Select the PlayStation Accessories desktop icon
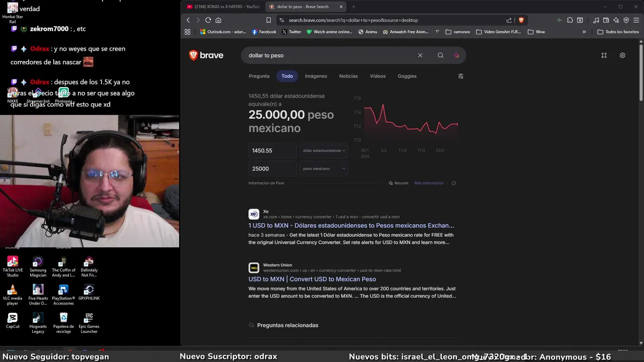The image size is (644, 362). [63, 295]
